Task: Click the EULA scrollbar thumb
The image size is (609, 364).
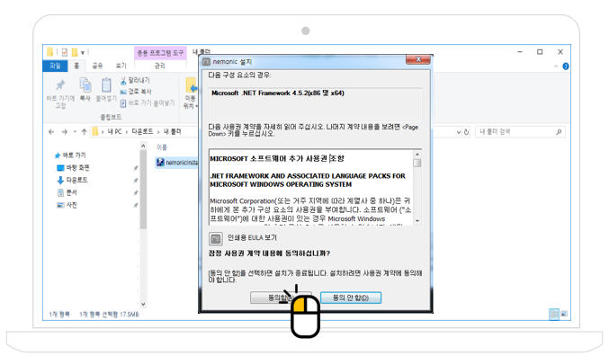Action: 417,163
